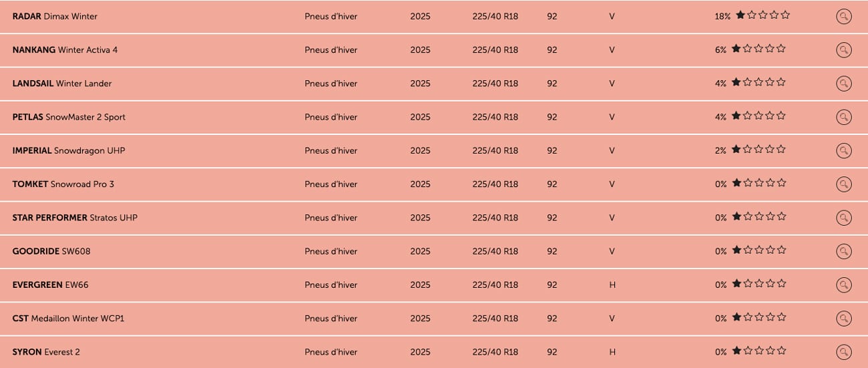Screen dimensions: 868x368
Task: Open GOODRIDE SW608 magnifier icon
Action: tap(843, 251)
